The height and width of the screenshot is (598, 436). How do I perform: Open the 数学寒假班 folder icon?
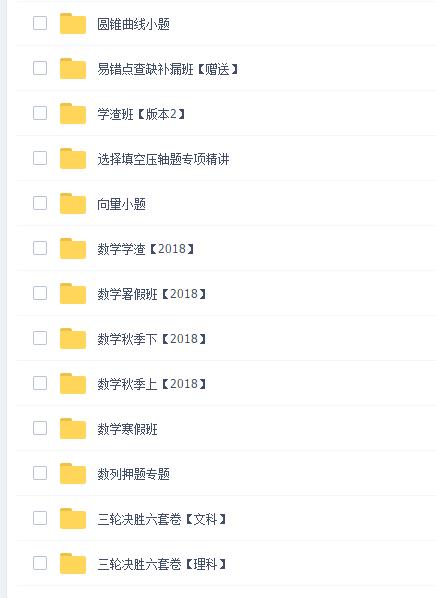(x=73, y=429)
